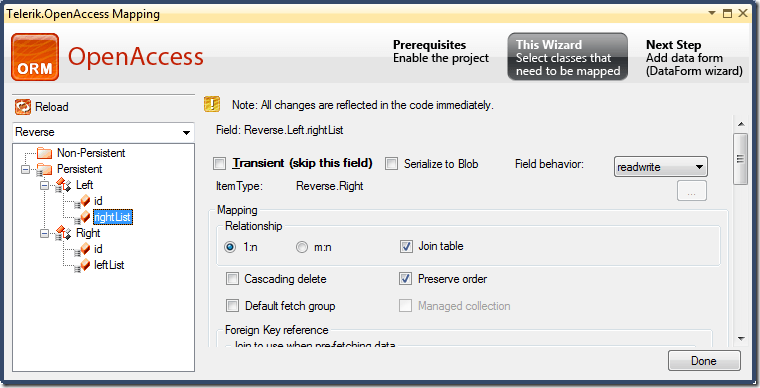Viewport: 760px width, 388px height.
Task: Open the Reverse namespace dropdown
Action: coord(186,133)
